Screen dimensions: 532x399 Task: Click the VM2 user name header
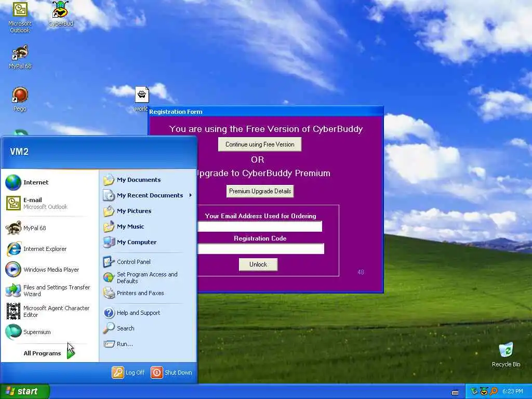(19, 152)
